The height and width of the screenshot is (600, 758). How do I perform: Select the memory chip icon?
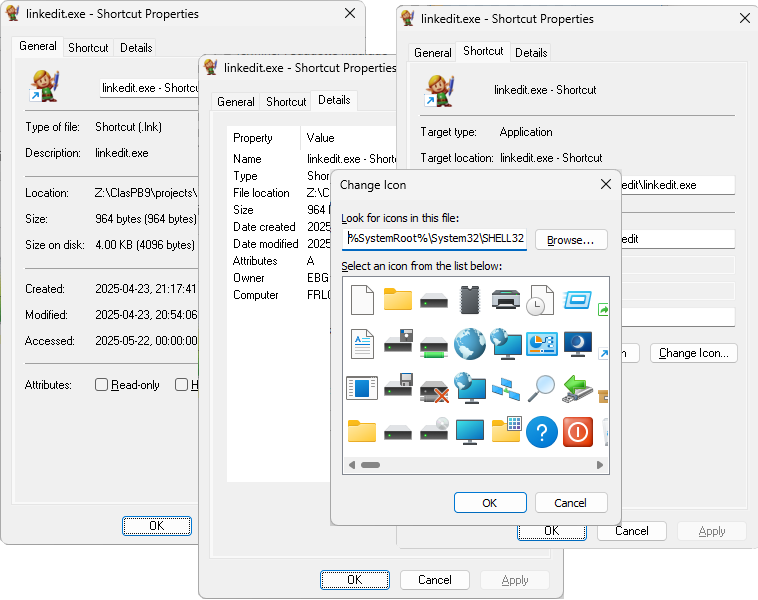(x=469, y=300)
